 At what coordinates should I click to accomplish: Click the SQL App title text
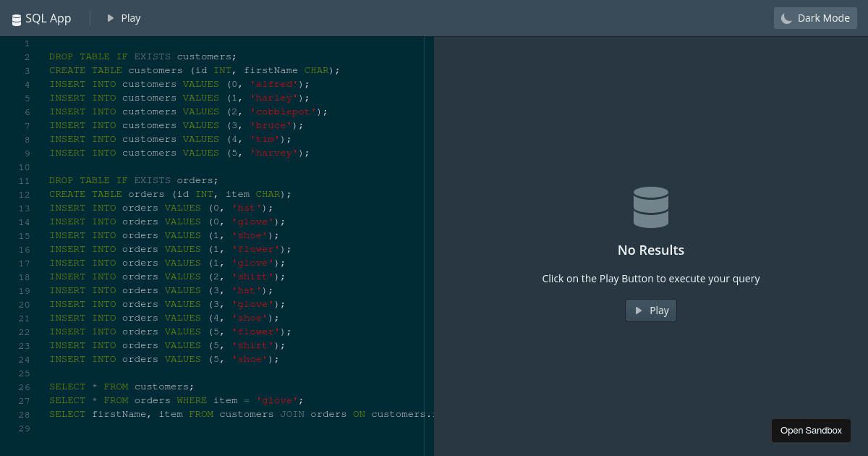pyautogui.click(x=48, y=18)
